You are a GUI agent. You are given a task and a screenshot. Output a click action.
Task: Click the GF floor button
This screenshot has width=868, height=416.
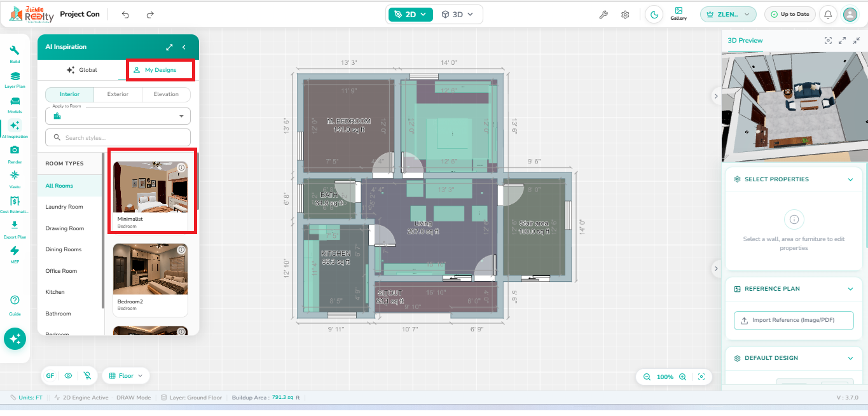[50, 376]
